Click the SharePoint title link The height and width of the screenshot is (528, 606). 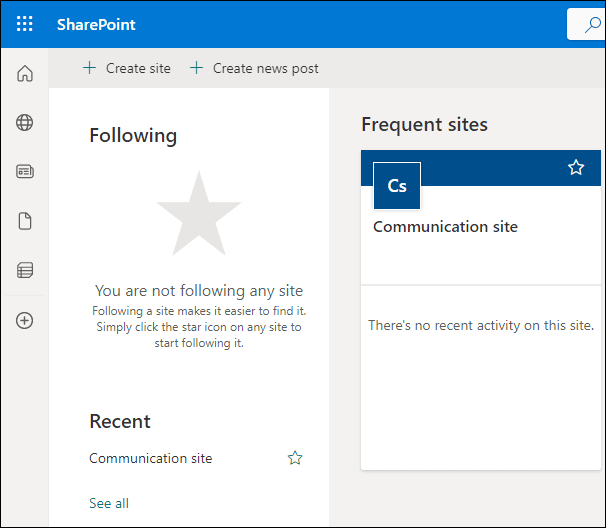[96, 25]
